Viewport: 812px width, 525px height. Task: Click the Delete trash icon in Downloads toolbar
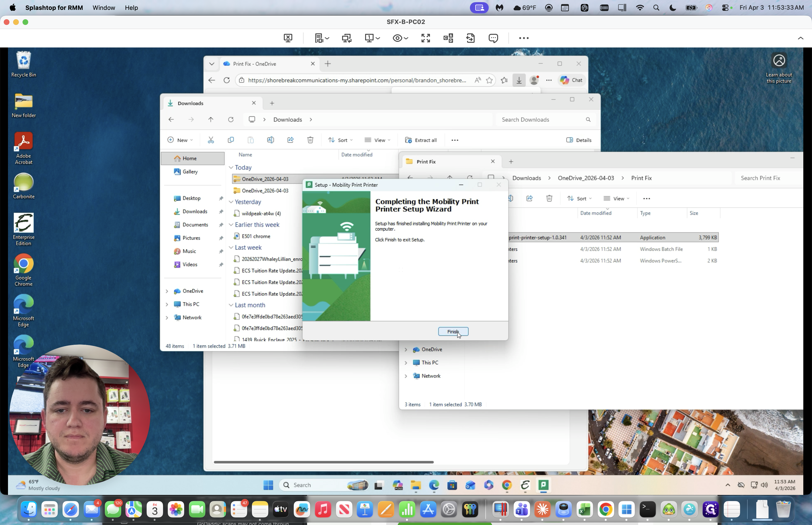click(310, 140)
